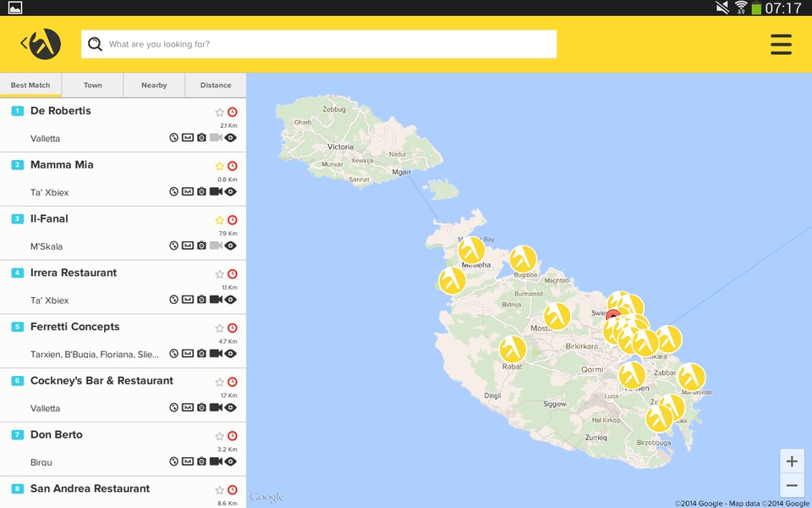Viewport: 812px width, 508px height.
Task: Open the De Robertis listing title
Action: coord(61,110)
